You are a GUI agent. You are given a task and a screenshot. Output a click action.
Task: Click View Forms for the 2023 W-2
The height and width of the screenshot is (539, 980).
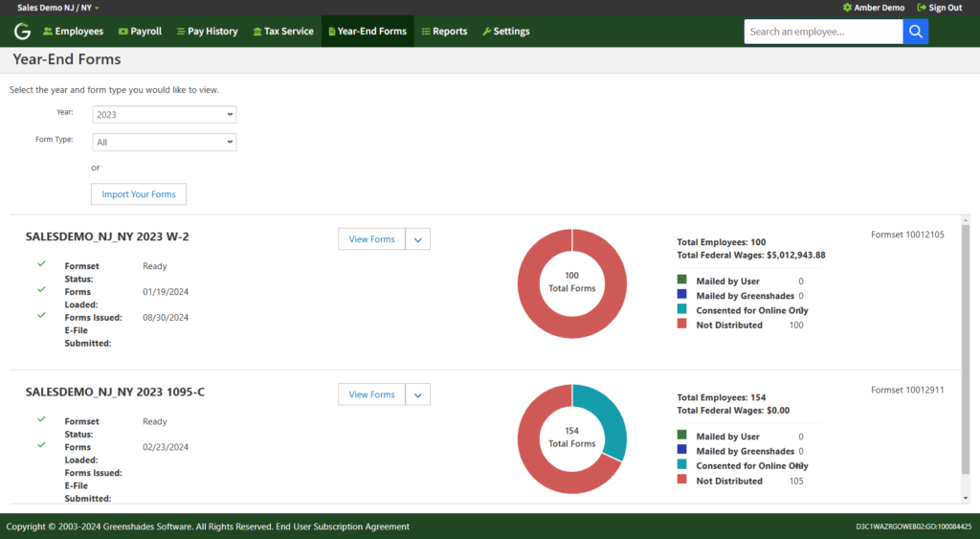pos(371,239)
